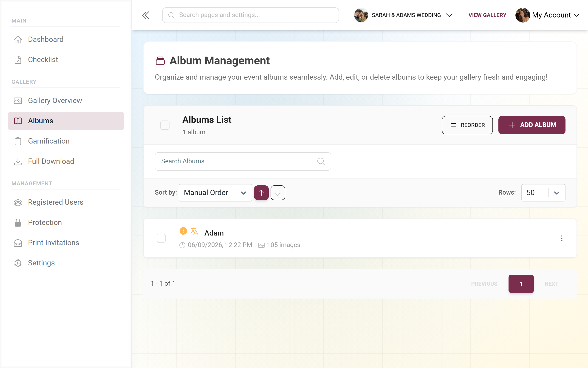Tick the Adam album checkbox
Screen dimensions: 588x368
[161, 238]
